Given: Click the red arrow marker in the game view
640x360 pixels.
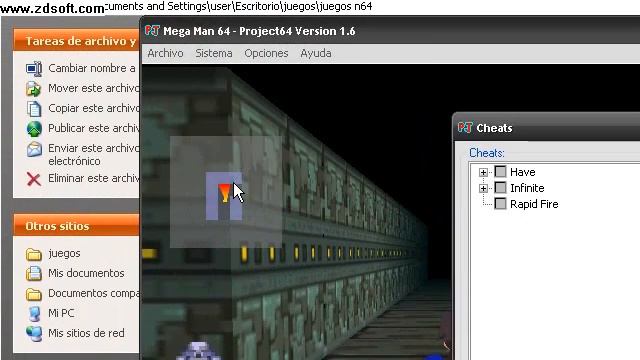Looking at the screenshot, I should click(224, 193).
